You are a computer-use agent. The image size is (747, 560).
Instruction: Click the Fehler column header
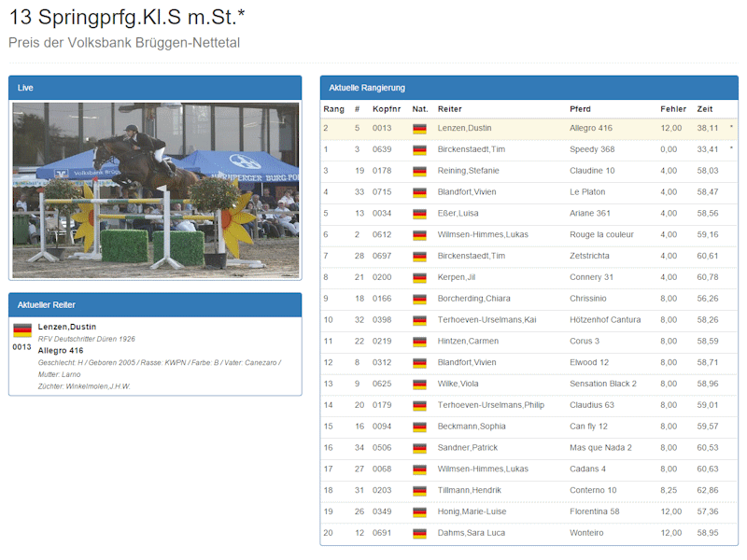click(672, 109)
